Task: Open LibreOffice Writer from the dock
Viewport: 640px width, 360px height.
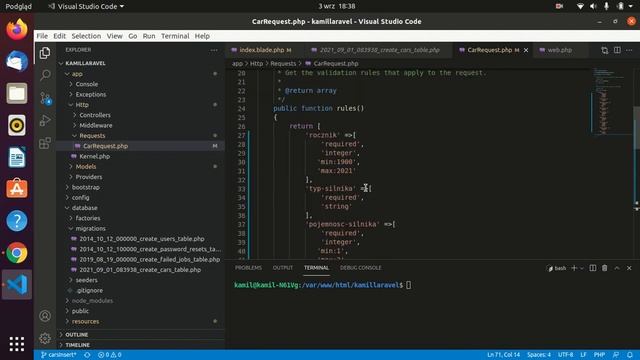Action: (x=17, y=157)
